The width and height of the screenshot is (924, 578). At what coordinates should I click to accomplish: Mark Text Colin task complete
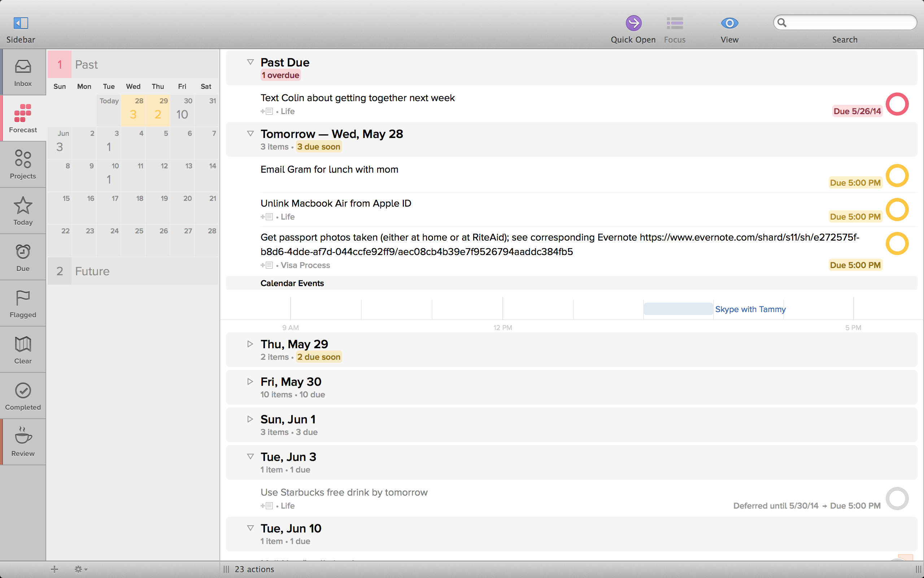[x=897, y=104]
